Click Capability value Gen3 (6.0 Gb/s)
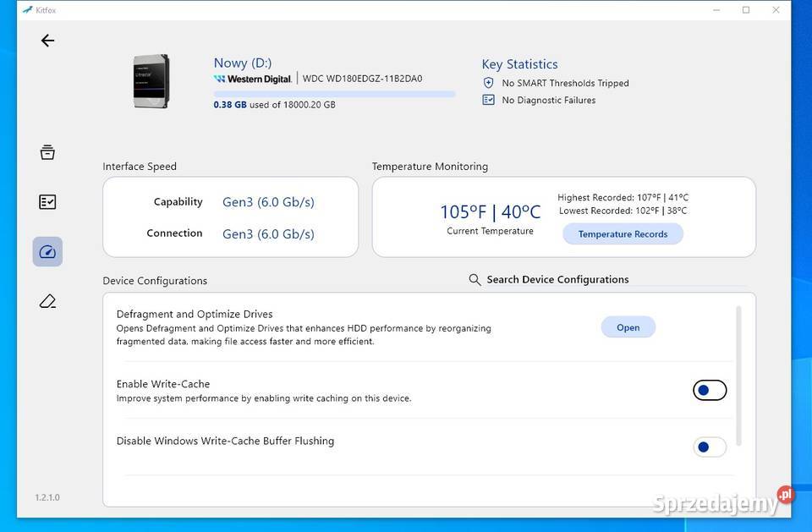The width and height of the screenshot is (812, 532). coord(268,202)
